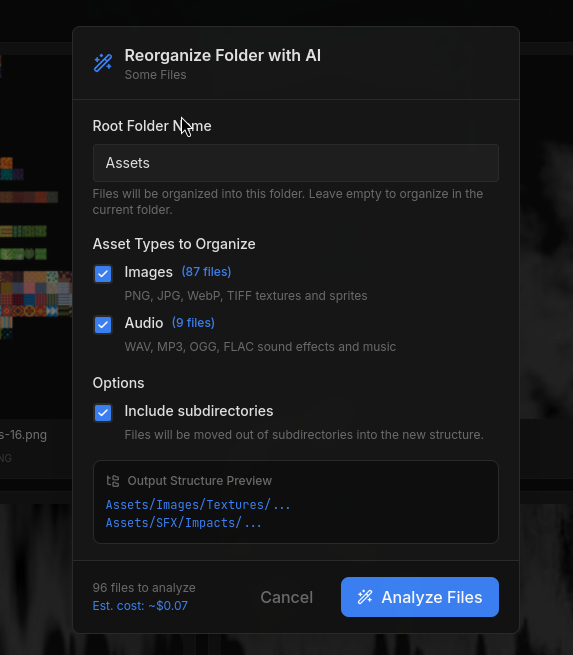Click the Root Folder Name input field
573x655 pixels.
296,163
